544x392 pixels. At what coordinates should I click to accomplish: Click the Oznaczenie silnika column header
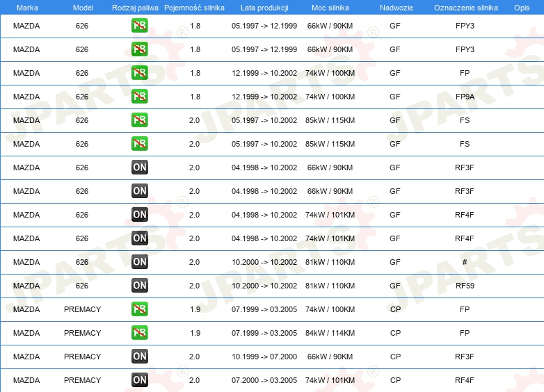click(465, 8)
